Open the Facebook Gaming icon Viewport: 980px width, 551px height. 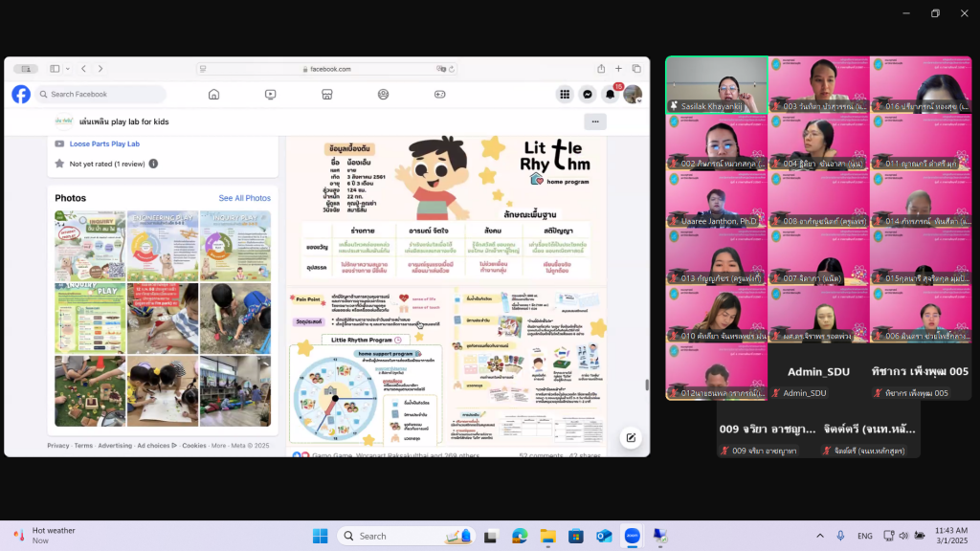point(440,95)
